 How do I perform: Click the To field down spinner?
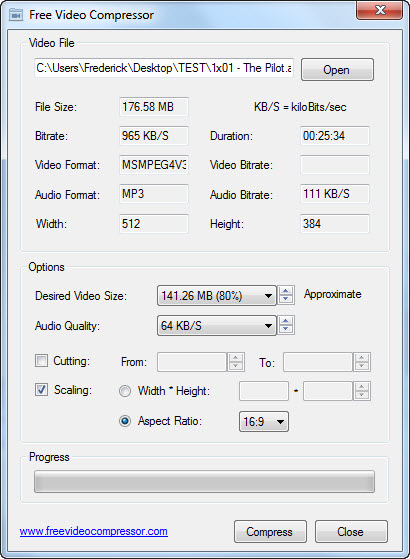362,366
